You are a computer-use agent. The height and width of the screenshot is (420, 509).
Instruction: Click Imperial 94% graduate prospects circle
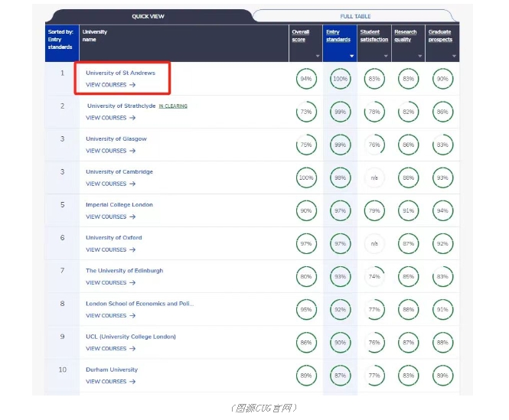point(442,210)
